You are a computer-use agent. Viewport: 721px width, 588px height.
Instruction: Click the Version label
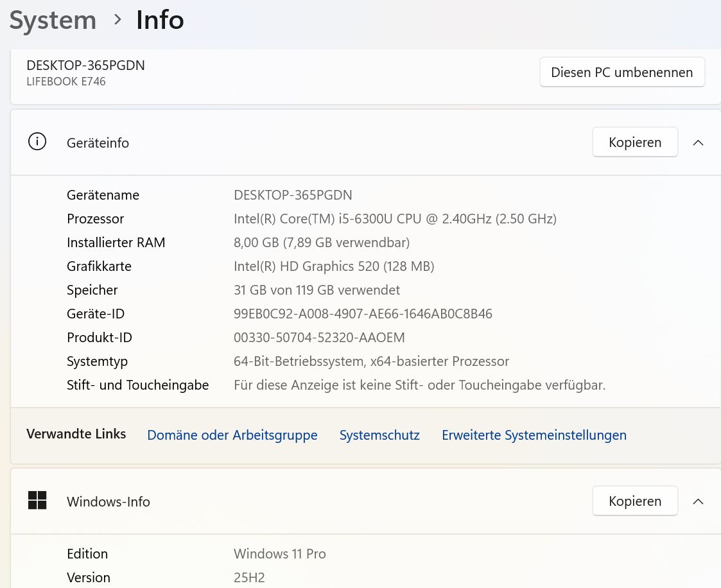coord(89,578)
